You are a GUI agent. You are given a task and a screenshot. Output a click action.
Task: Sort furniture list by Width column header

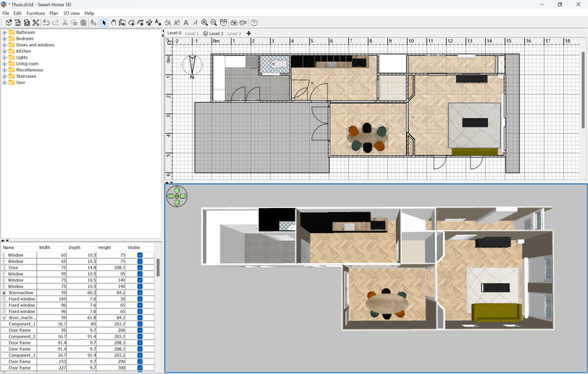(x=45, y=248)
